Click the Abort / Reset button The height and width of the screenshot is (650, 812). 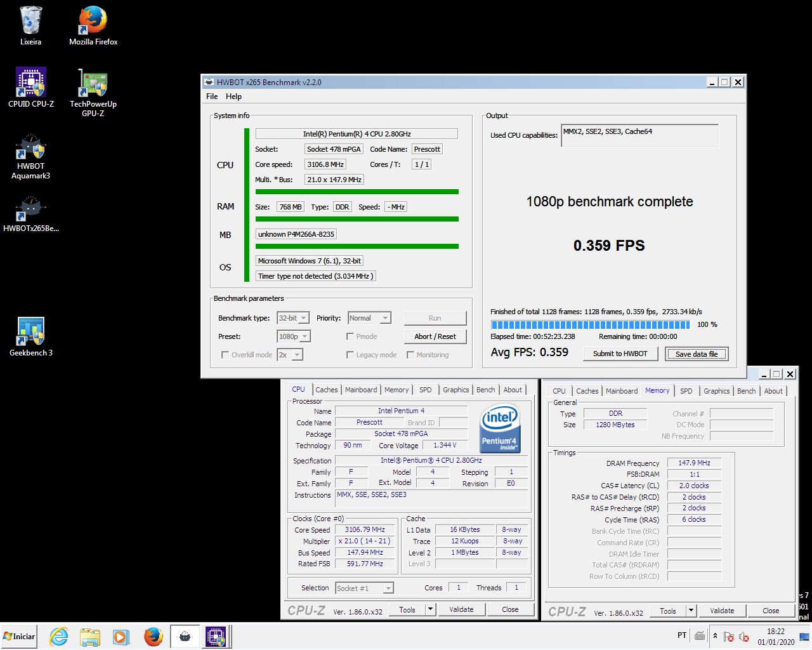tap(435, 336)
